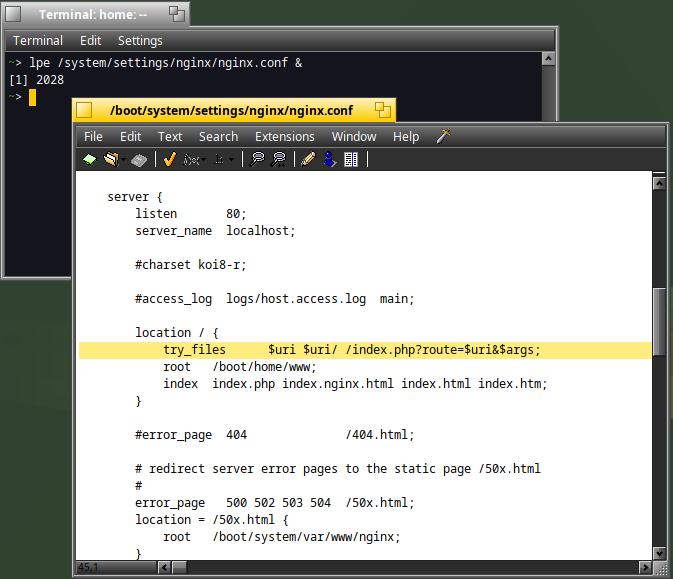Viewport: 673px width, 579px height.
Task: Click the 'server {' line
Action: tap(135, 197)
